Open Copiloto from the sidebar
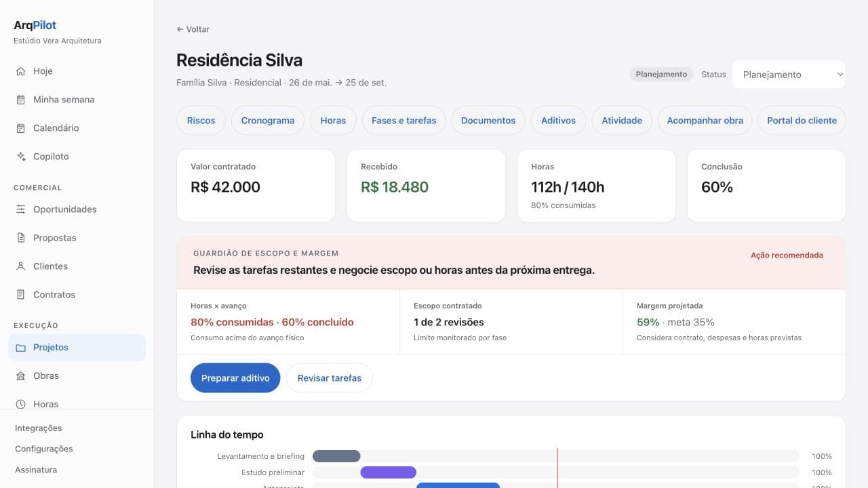The image size is (868, 488). click(77, 157)
